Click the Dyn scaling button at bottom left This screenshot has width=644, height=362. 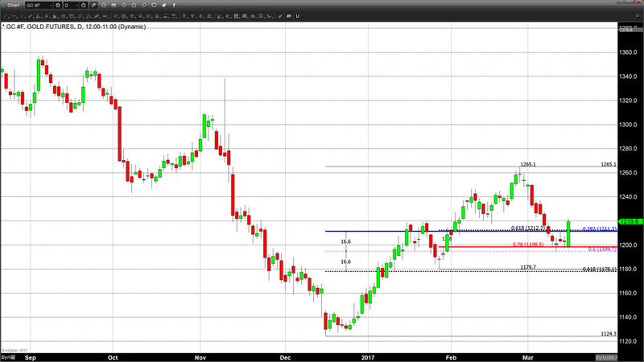[8, 357]
